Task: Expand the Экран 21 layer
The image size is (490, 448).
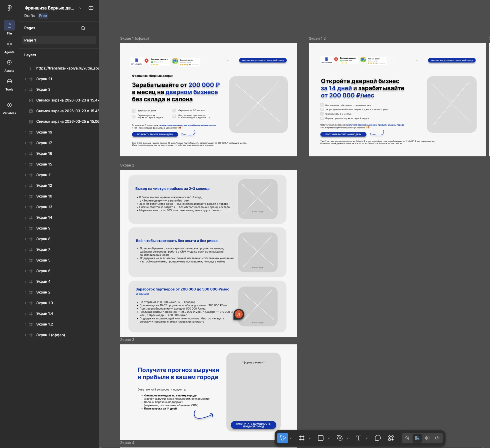Action: 25,79
